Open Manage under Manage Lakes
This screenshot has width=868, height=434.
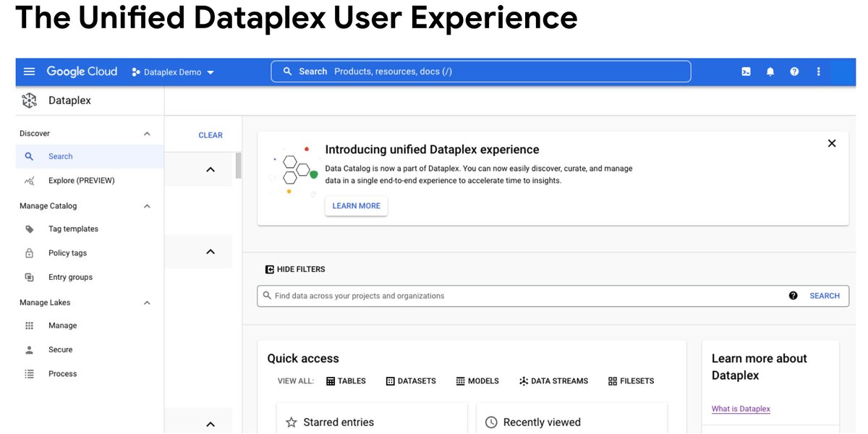click(62, 325)
